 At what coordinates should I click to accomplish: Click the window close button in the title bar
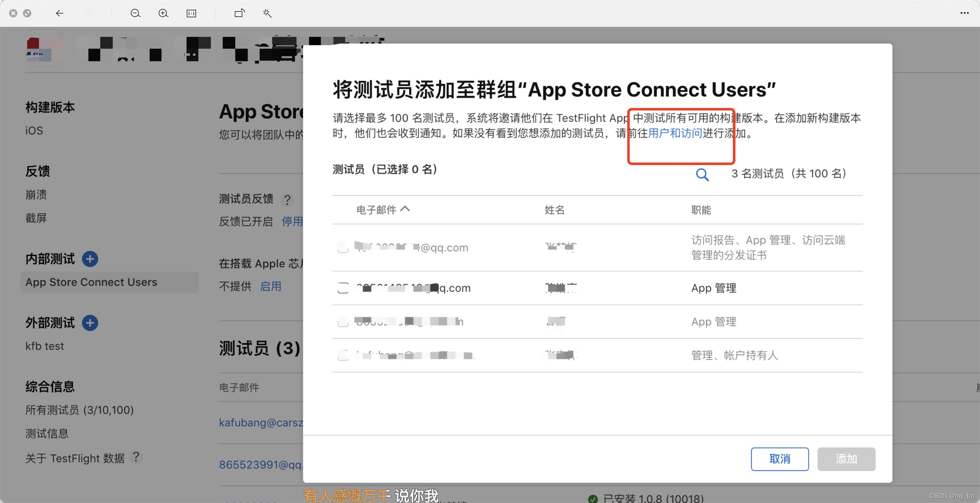pos(13,13)
